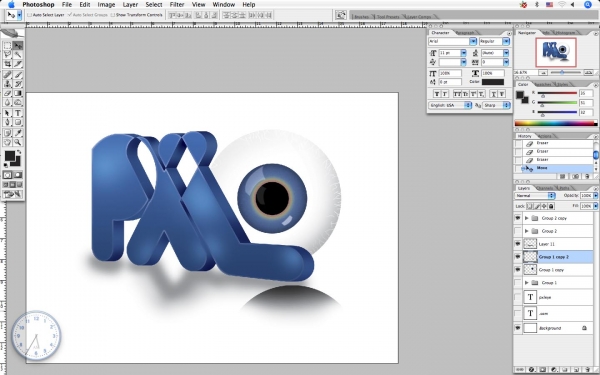This screenshot has width=600, height=375.
Task: Select the History Brush tool
Action: point(18,84)
